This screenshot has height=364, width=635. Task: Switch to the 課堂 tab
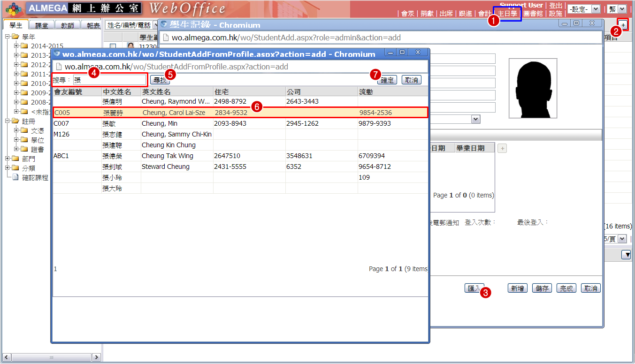pos(42,26)
